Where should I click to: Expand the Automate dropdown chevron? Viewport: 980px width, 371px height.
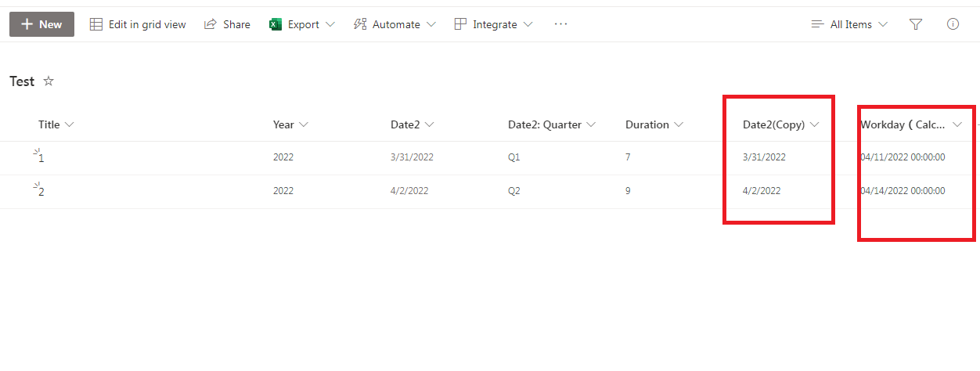pos(431,24)
